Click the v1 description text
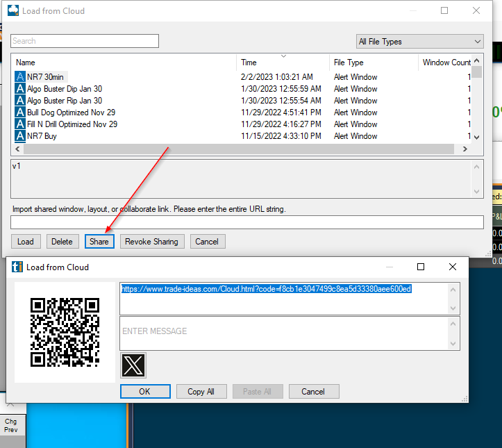 click(x=17, y=166)
